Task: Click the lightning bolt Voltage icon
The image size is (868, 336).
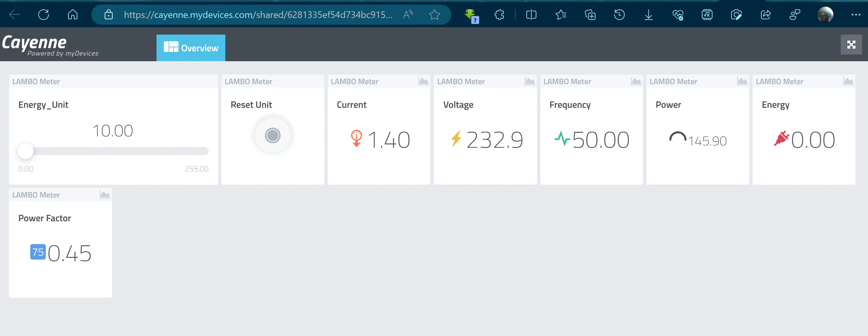Action: point(456,138)
